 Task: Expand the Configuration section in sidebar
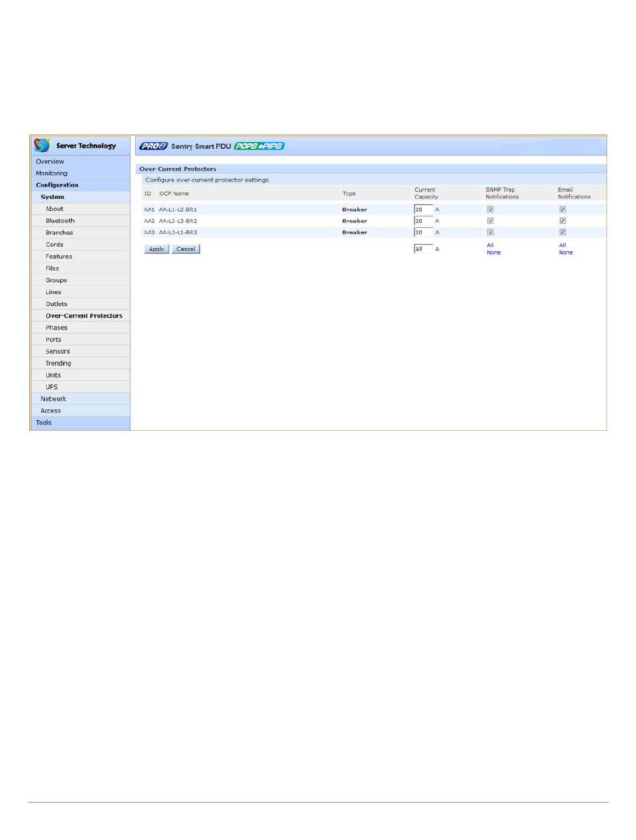point(57,185)
